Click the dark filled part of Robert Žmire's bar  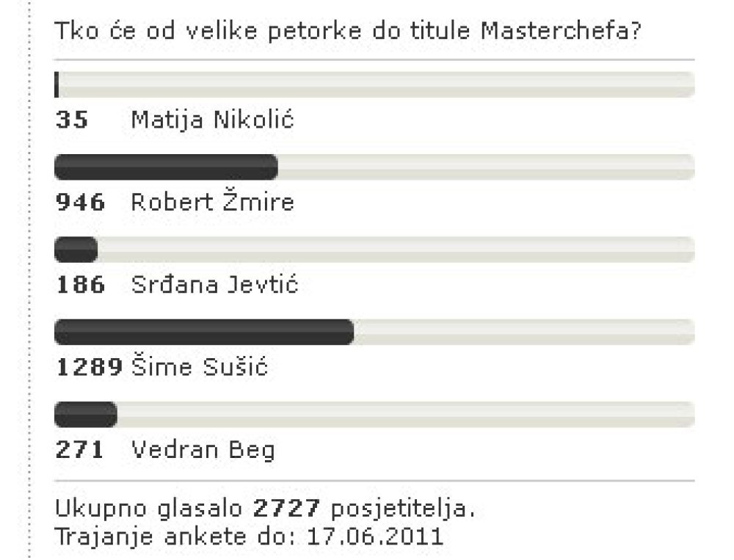166,167
